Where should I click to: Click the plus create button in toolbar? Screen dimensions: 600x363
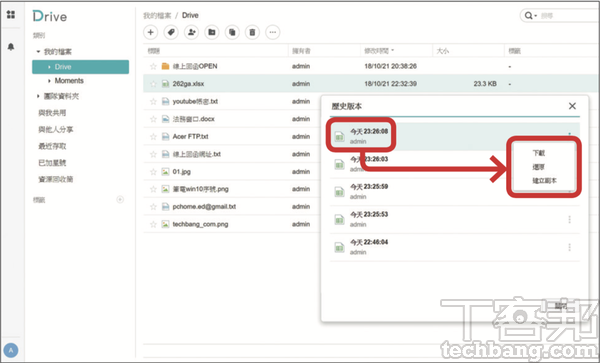tap(150, 33)
